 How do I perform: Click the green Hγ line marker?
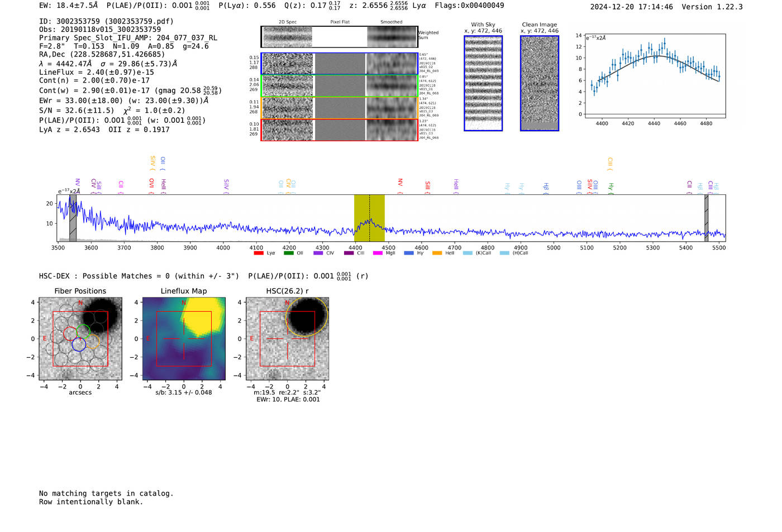tap(611, 188)
